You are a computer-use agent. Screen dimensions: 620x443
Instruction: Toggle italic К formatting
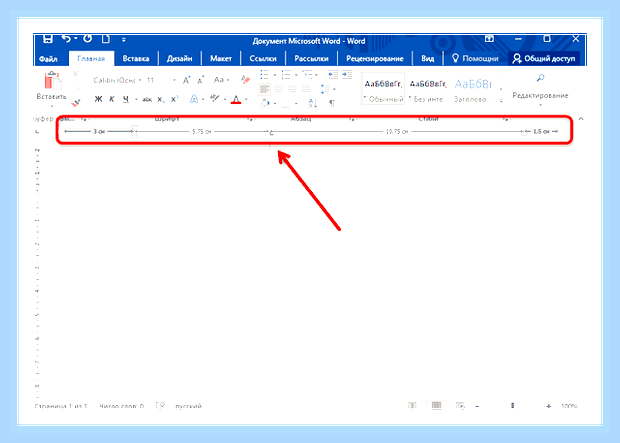(x=112, y=99)
